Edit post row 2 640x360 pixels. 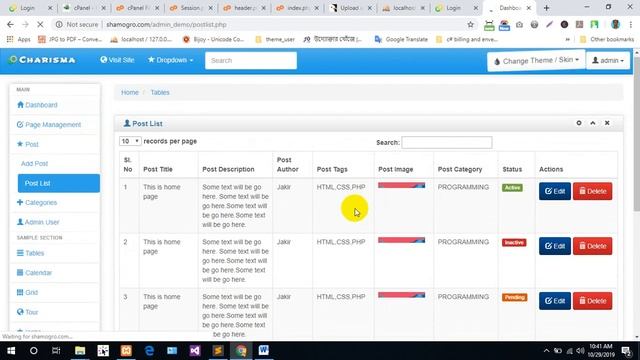pos(555,246)
